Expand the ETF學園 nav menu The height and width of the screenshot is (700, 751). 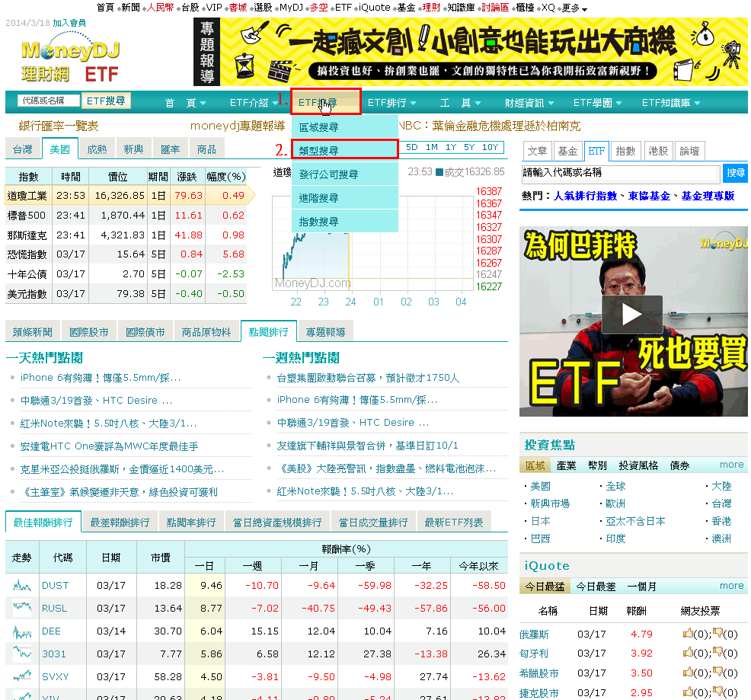coord(597,103)
